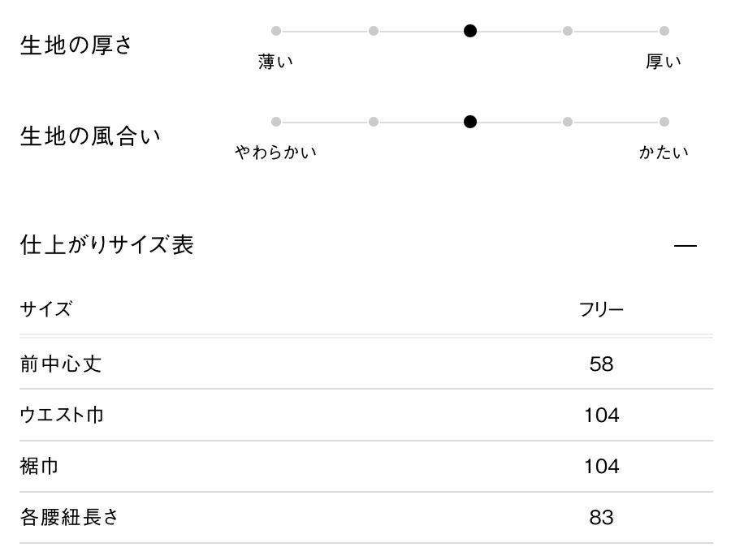Image resolution: width=731 pixels, height=560 pixels.
Task: Select the stiffest dot on 生地の風合い scale
Action: tap(664, 122)
